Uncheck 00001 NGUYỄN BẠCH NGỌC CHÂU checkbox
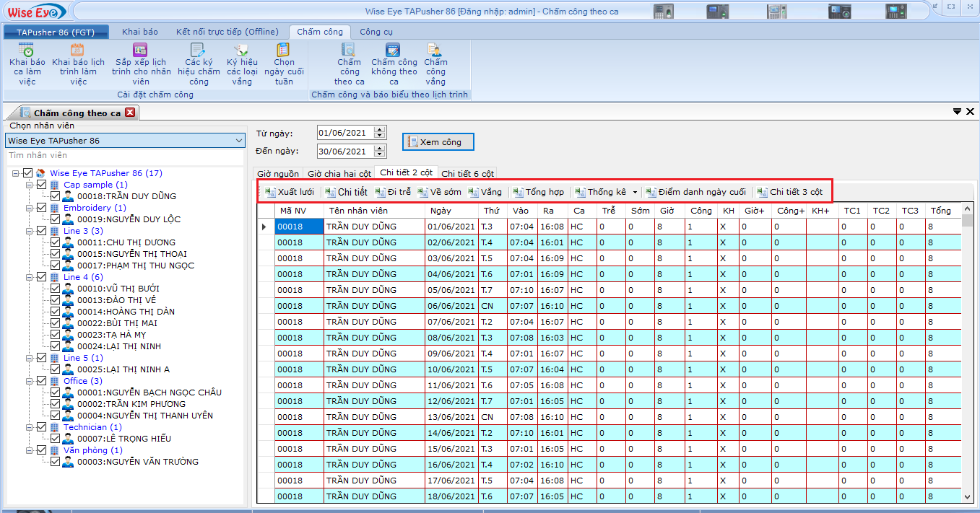 [x=55, y=393]
